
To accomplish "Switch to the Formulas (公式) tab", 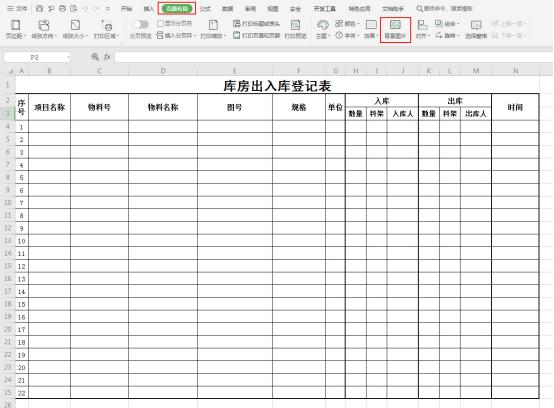I will tap(205, 8).
